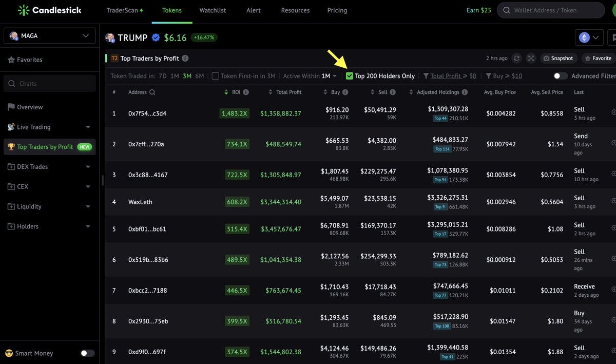Click the Adjusted Holdings info icon
Image resolution: width=616 pixels, height=364 pixels.
coord(465,92)
